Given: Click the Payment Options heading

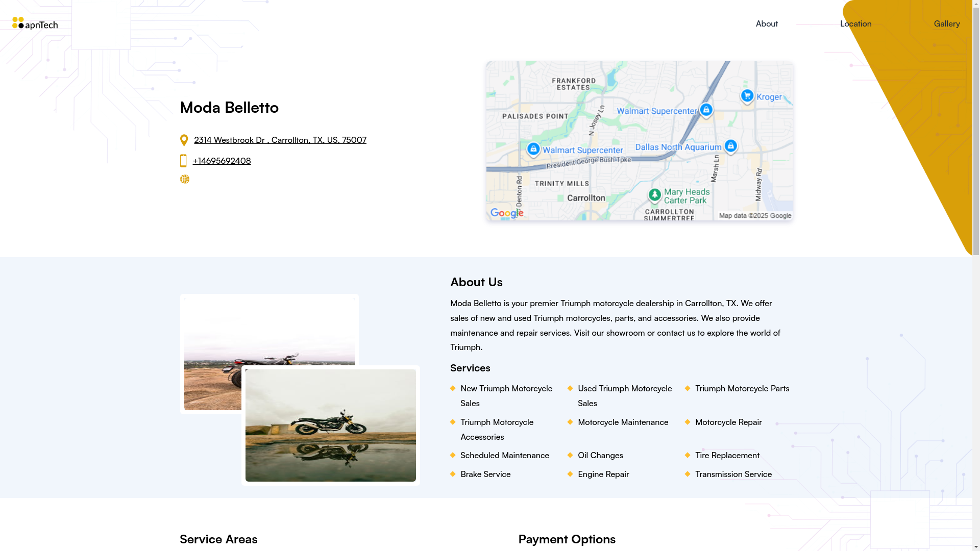Looking at the screenshot, I should tap(567, 539).
